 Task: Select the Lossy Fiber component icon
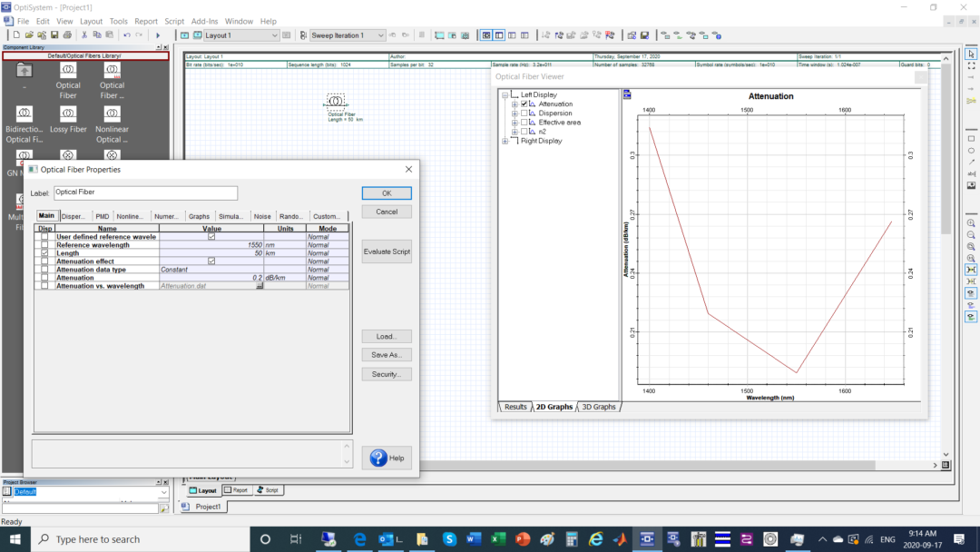tap(68, 115)
